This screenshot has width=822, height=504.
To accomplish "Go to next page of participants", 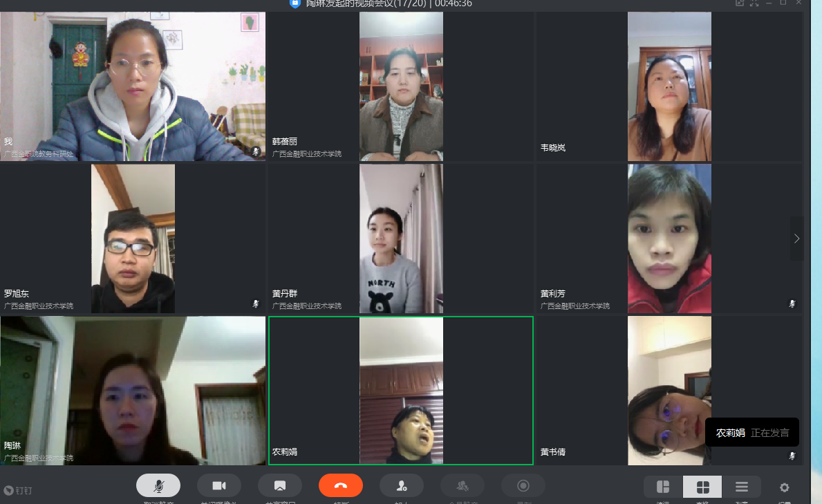I will (796, 239).
